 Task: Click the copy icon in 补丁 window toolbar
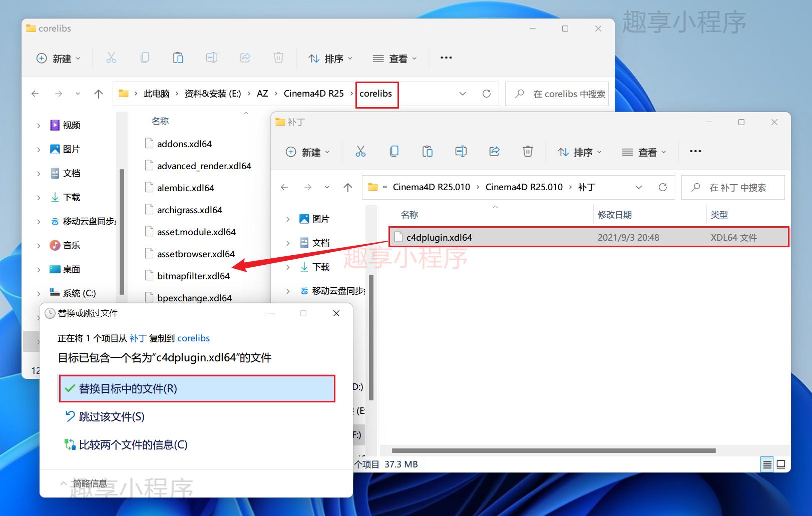tap(394, 151)
